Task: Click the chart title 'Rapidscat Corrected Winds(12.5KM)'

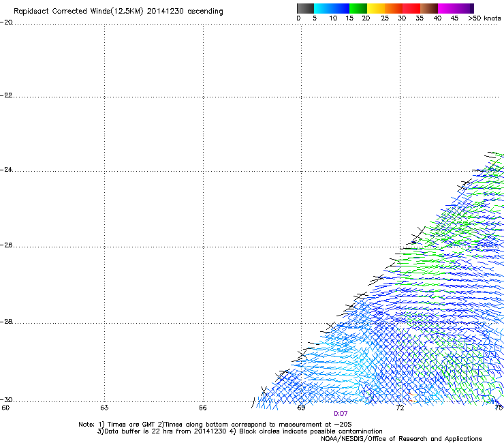Action: click(x=78, y=12)
